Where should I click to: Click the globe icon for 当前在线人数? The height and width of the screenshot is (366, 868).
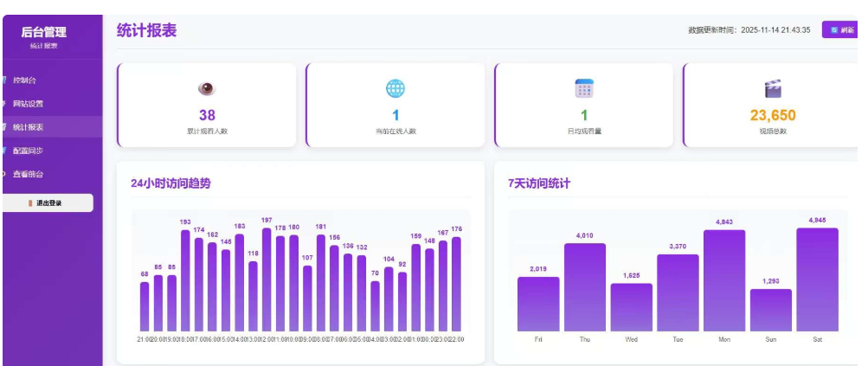pyautogui.click(x=395, y=88)
